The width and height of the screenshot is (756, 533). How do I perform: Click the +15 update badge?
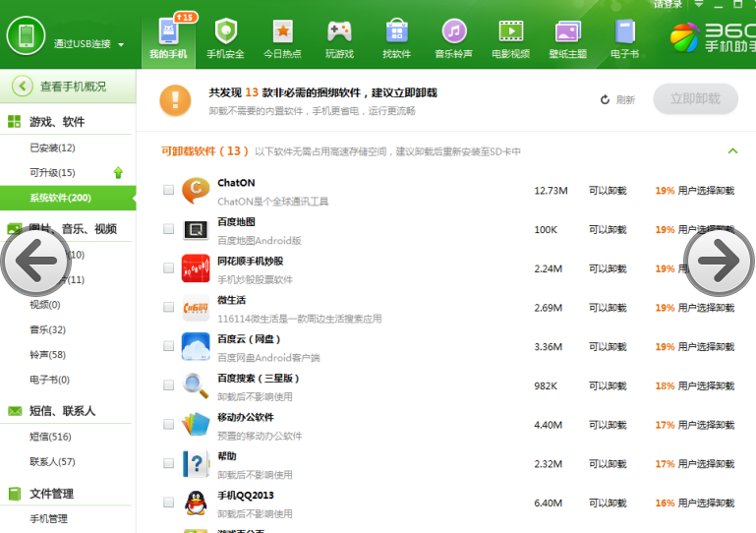[185, 18]
